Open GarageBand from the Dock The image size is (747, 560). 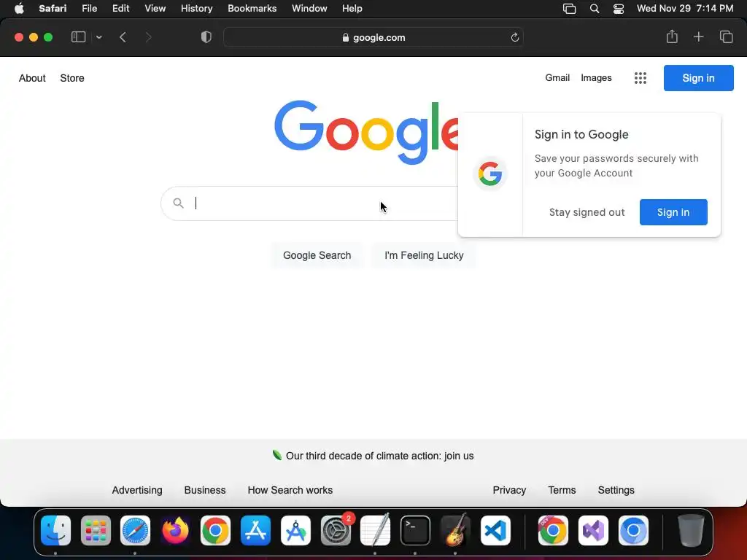[x=455, y=531]
